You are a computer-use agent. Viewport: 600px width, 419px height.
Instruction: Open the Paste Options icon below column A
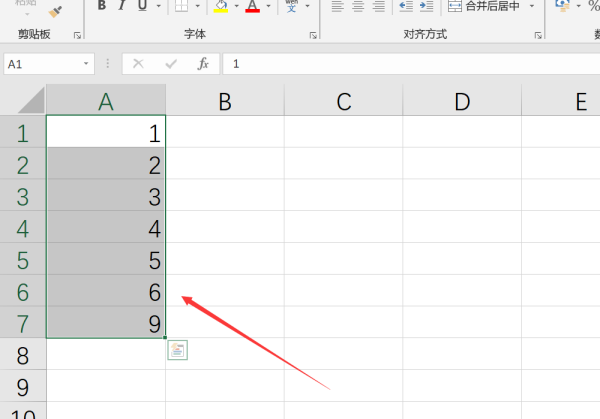pyautogui.click(x=178, y=350)
